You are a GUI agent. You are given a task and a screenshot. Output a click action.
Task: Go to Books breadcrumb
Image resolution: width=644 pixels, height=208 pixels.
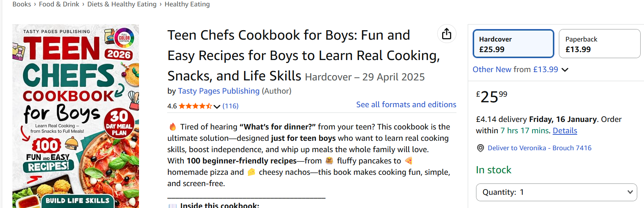pyautogui.click(x=22, y=4)
